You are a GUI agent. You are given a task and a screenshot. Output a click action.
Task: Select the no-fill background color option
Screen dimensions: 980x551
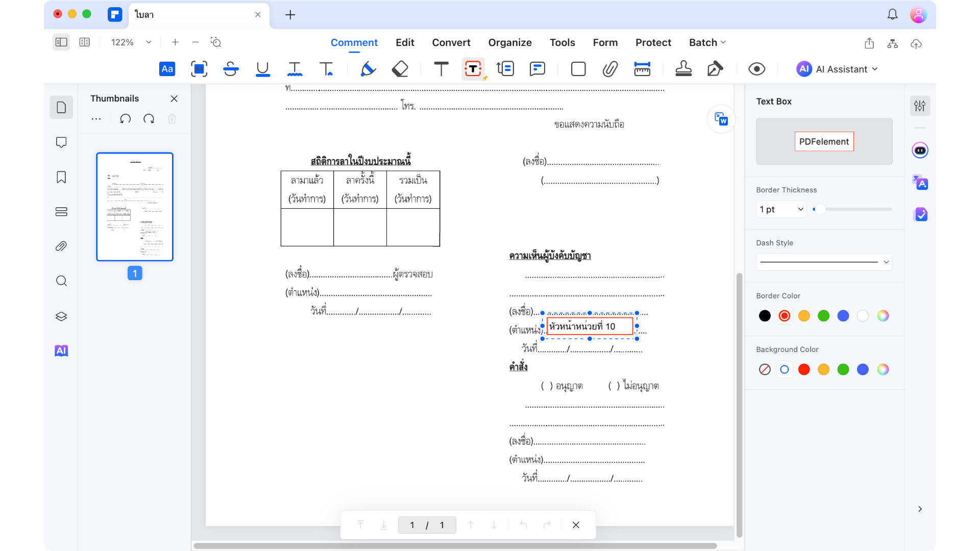[765, 369]
